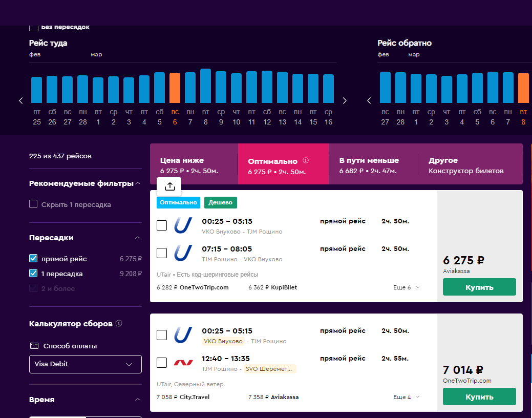Click the info icon next to Оптимально
This screenshot has height=418, width=532.
(x=306, y=161)
